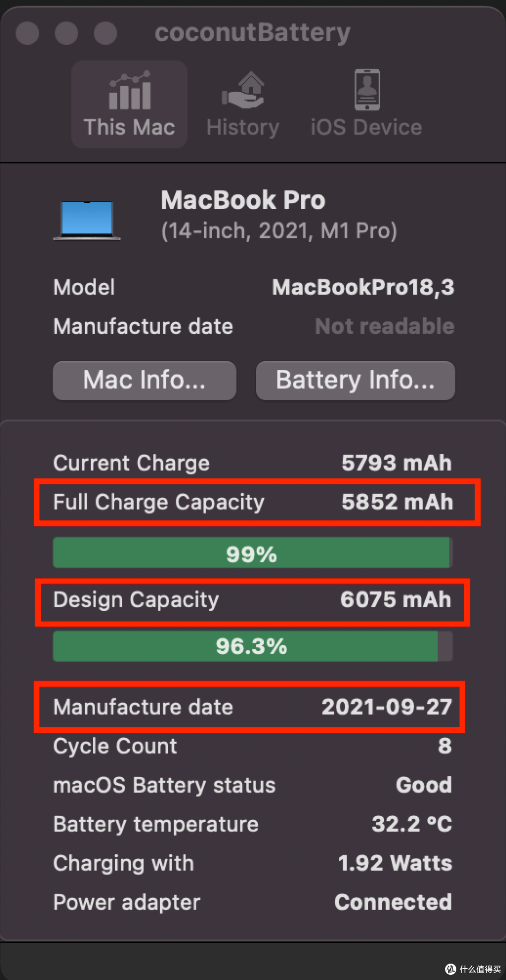Click the Design Capacity 6075 mAh value

tap(395, 600)
